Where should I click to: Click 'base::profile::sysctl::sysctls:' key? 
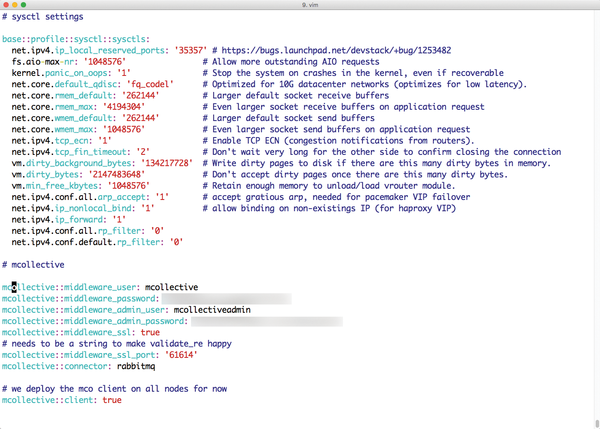(x=76, y=39)
